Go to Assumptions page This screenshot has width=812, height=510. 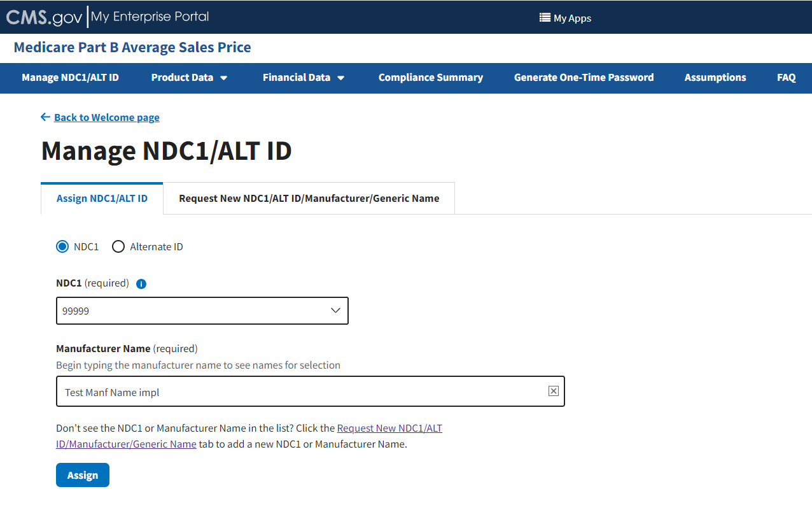pyautogui.click(x=715, y=78)
